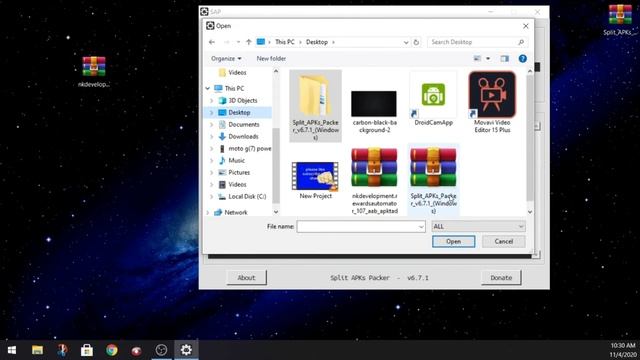Click the navigation pane scroll down arrow
This screenshot has width=640, height=360.
(x=276, y=212)
